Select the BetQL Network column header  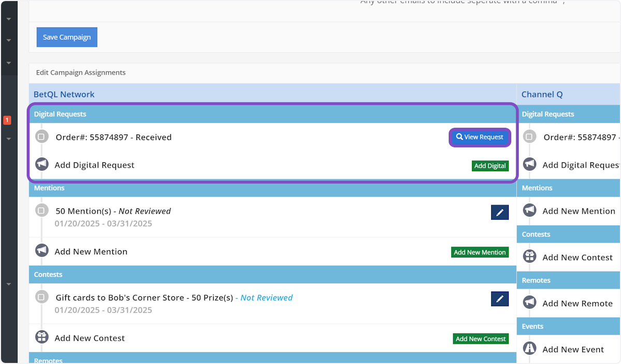click(x=64, y=94)
